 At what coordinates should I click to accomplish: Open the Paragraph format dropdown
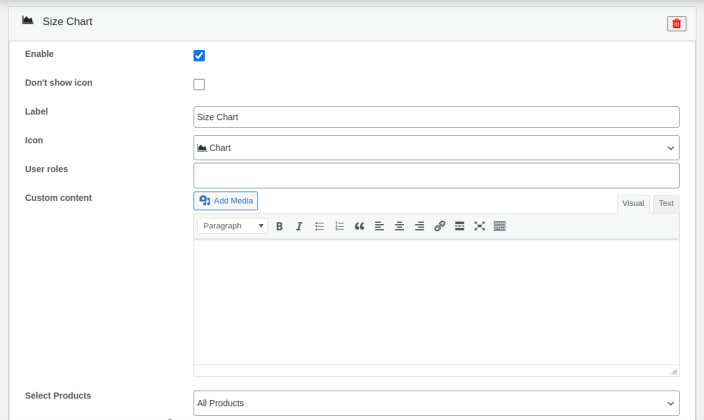tap(232, 226)
